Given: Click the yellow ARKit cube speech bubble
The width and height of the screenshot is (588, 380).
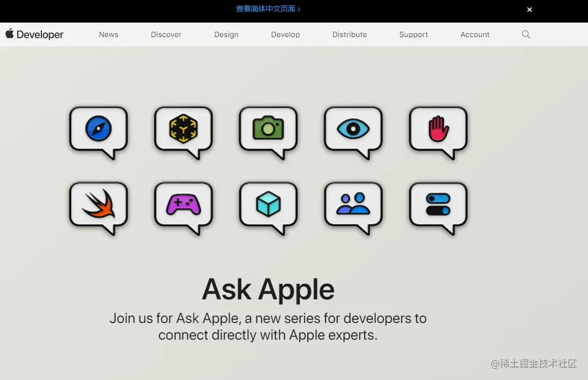Looking at the screenshot, I should click(183, 132).
